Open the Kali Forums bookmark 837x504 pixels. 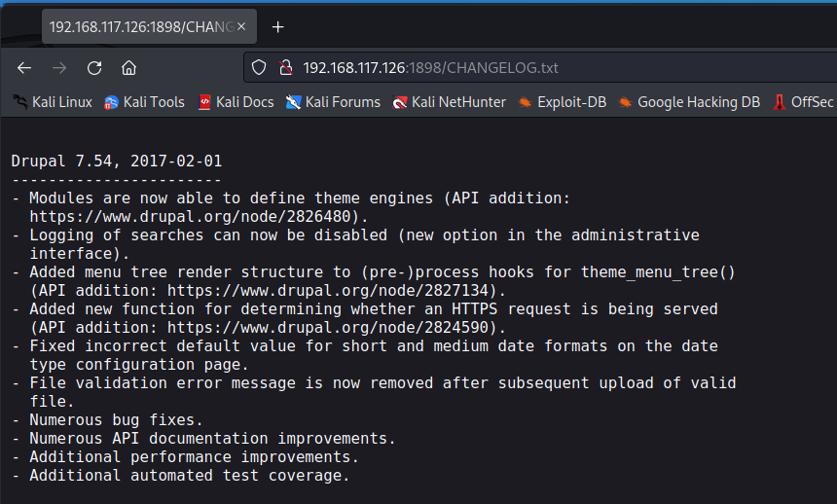[x=333, y=102]
